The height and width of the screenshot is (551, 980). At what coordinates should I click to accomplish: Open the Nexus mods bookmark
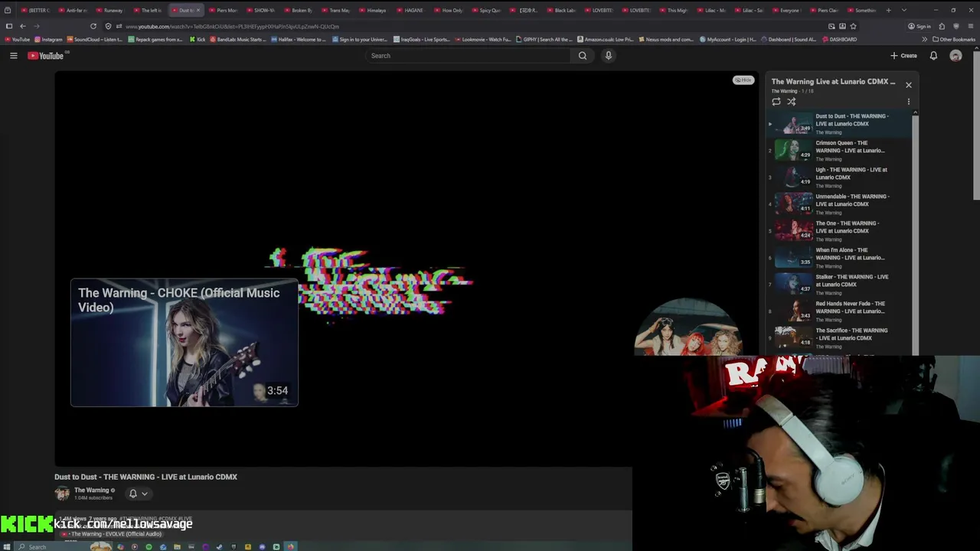coord(666,39)
